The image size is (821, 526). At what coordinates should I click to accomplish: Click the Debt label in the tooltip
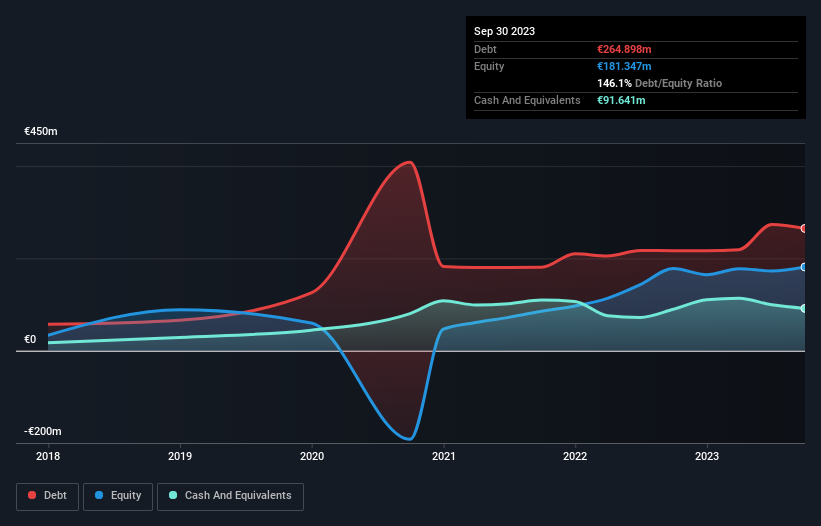[x=485, y=49]
